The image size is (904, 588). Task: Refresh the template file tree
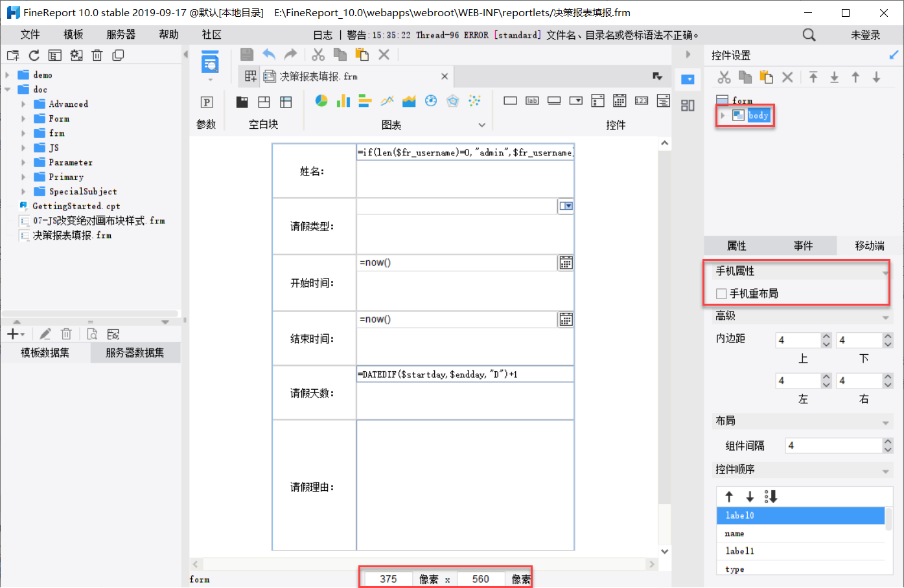pos(34,55)
